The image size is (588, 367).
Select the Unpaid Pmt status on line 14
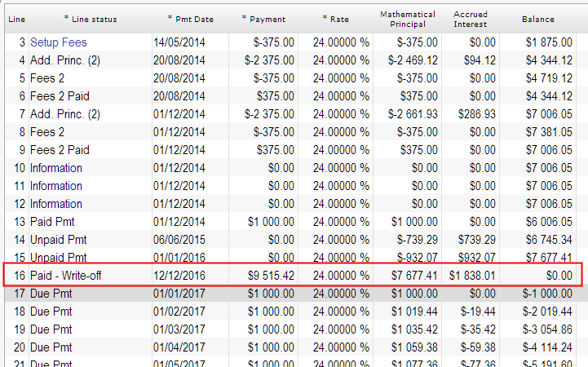(x=59, y=239)
